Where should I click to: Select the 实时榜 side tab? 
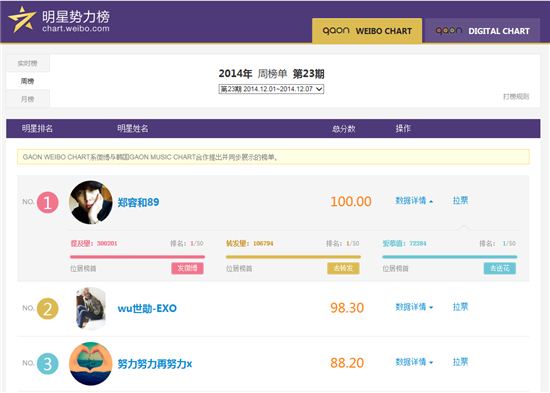tap(28, 63)
